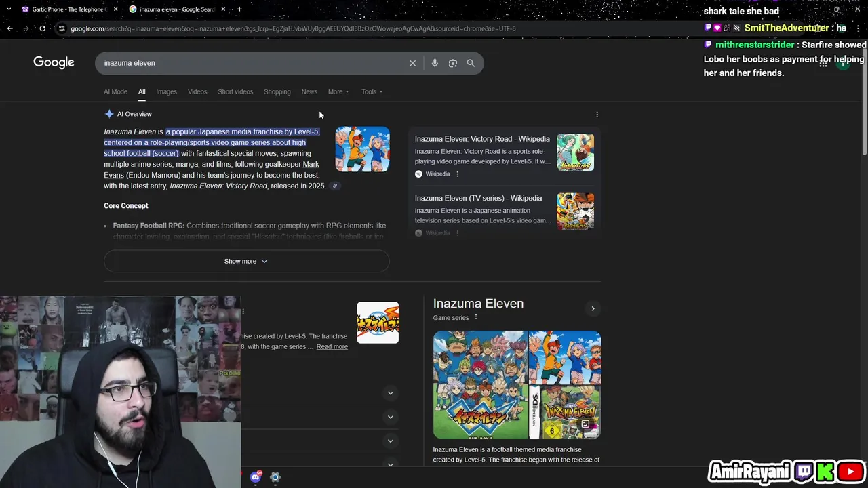Click the AI Overview sparkle icon
This screenshot has width=868, height=488.
pyautogui.click(x=109, y=114)
